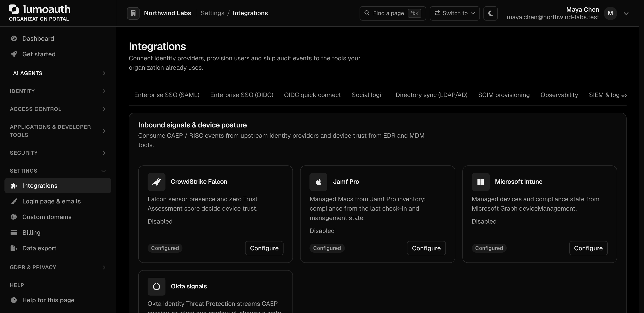644x313 pixels.
Task: Click the Okta signals circle icon
Action: click(156, 286)
